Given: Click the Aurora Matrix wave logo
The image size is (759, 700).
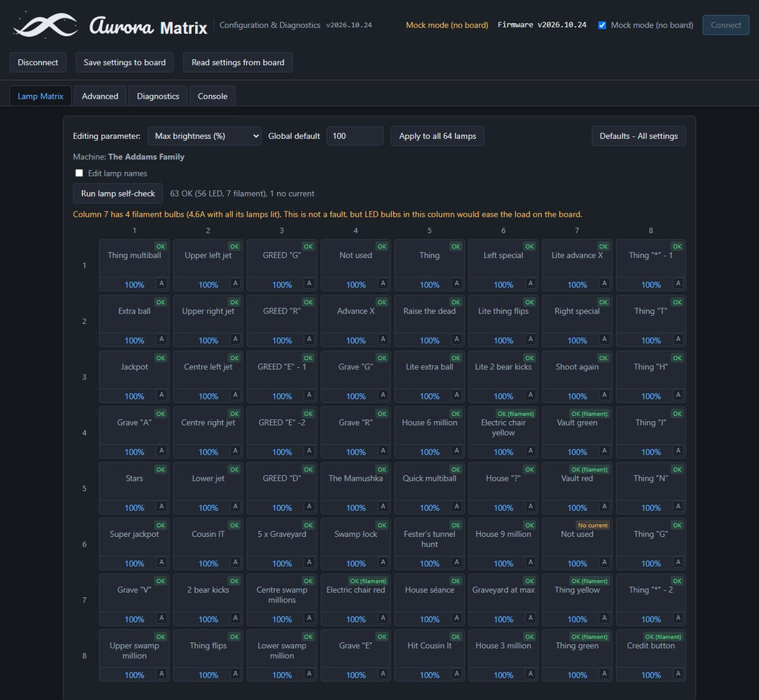Looking at the screenshot, I should pyautogui.click(x=45, y=25).
